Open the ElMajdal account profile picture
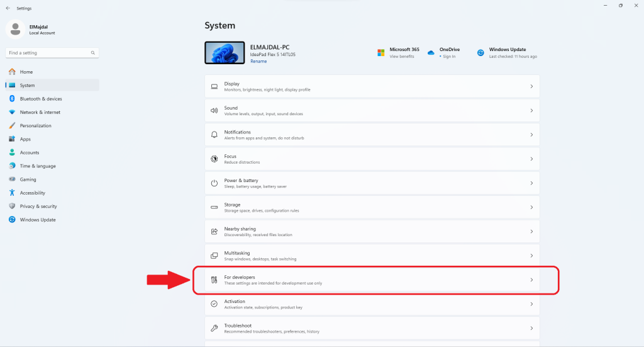 (16, 29)
